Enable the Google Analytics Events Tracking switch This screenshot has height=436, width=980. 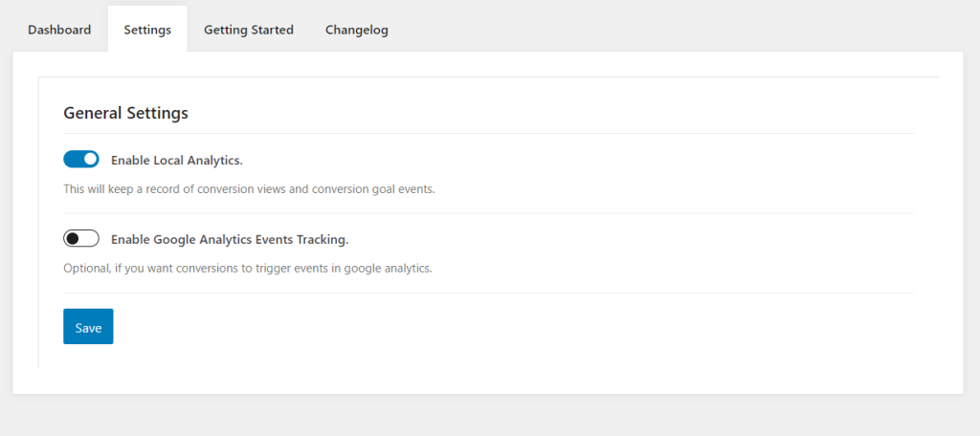point(81,239)
